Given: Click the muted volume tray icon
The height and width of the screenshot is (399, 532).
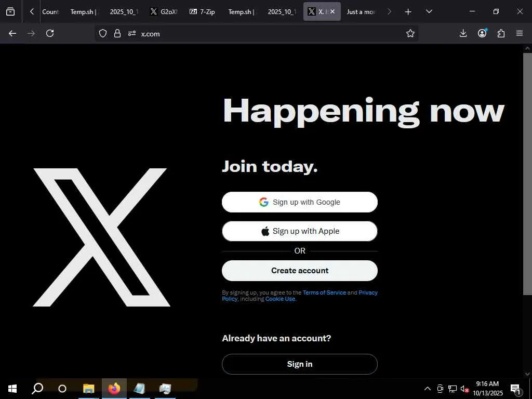Looking at the screenshot, I should pyautogui.click(x=464, y=389).
